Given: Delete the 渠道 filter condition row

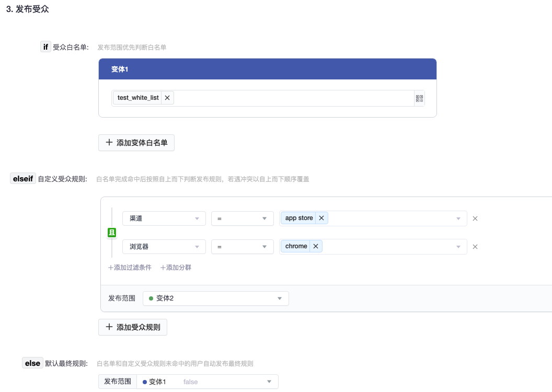Looking at the screenshot, I should [x=475, y=218].
